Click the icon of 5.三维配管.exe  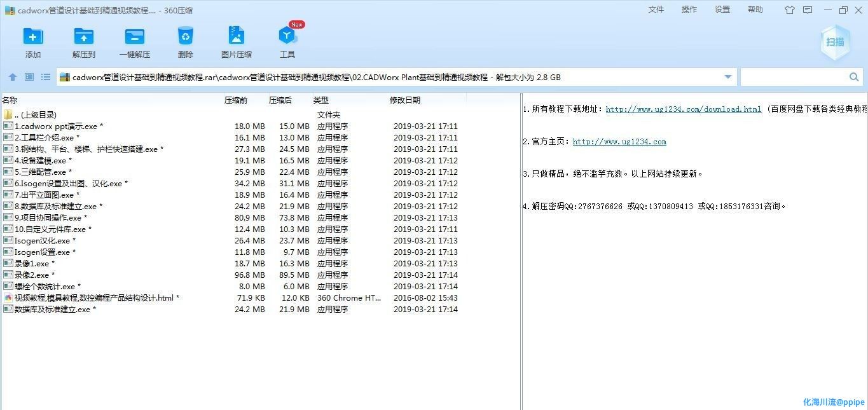[8, 172]
